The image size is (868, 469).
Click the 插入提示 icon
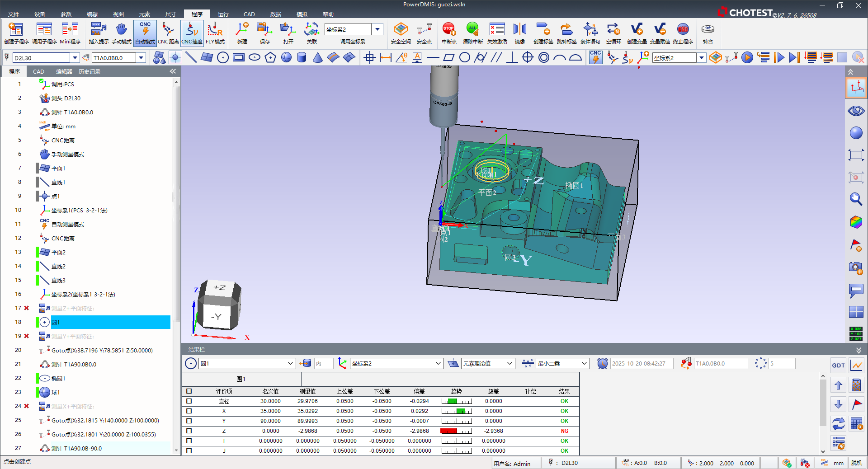pyautogui.click(x=99, y=33)
